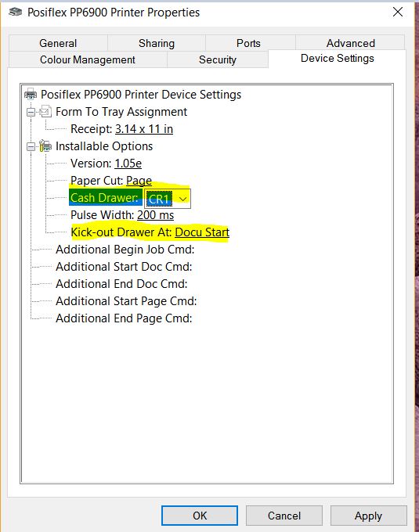The height and width of the screenshot is (532, 419).
Task: Open the Security tab
Action: 217,59
